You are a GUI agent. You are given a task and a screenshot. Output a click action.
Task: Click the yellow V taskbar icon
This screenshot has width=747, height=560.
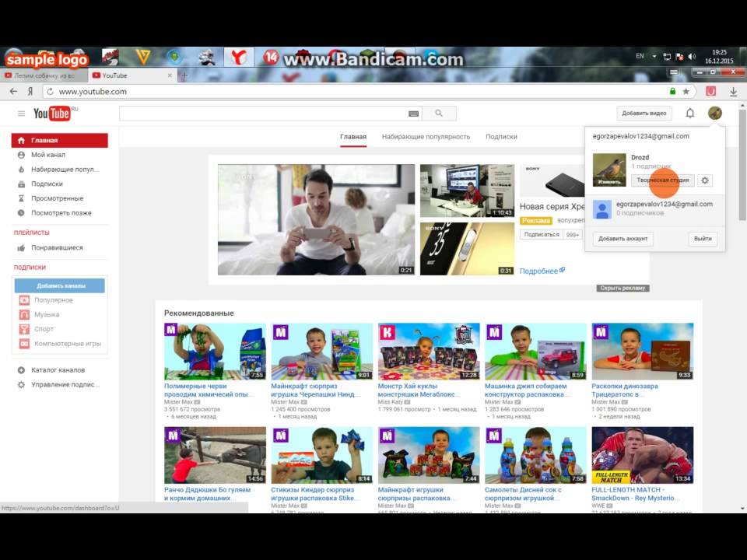pyautogui.click(x=142, y=58)
